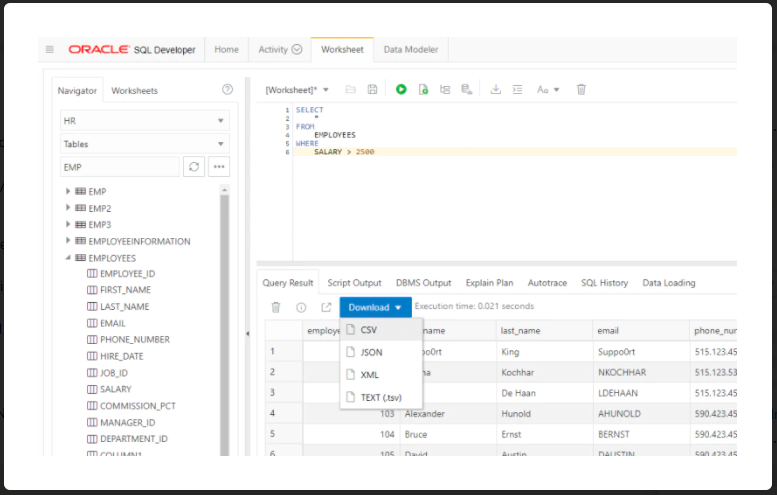Click the Run Script icon
Viewport: 777px width, 495px height.
[x=423, y=89]
